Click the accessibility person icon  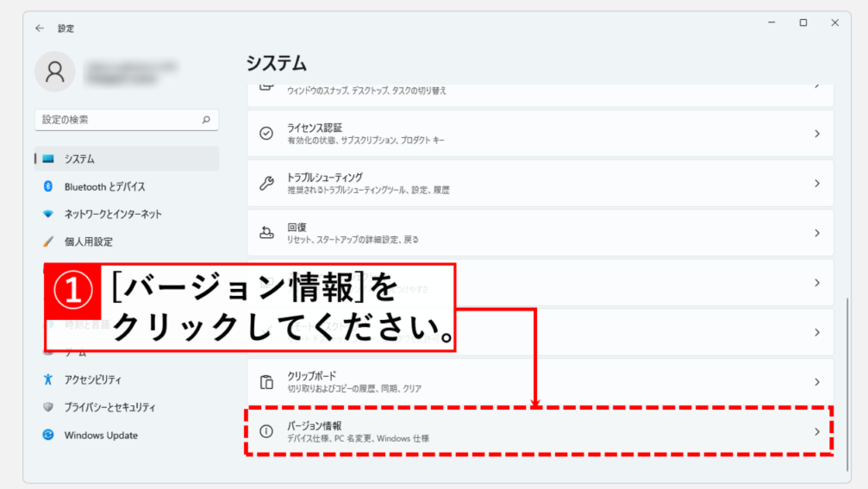tap(48, 379)
